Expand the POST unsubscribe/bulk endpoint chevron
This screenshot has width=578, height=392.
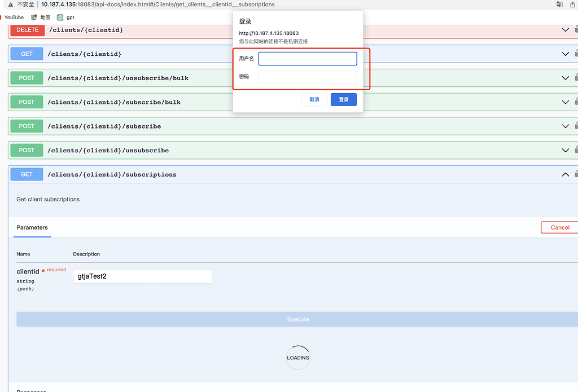coord(565,78)
